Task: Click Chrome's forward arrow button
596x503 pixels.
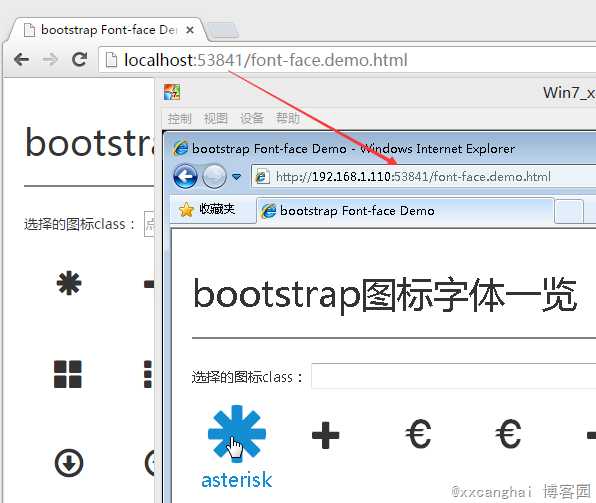Action: tap(50, 60)
